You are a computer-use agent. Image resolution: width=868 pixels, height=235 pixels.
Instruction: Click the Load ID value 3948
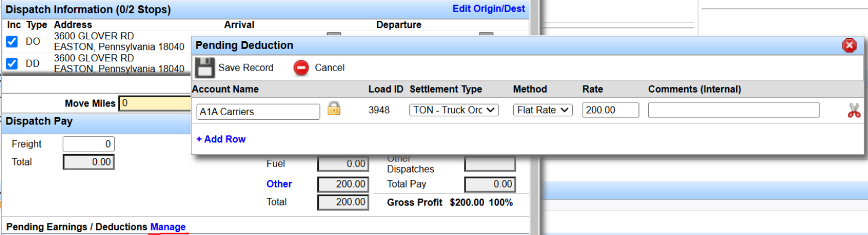click(379, 110)
